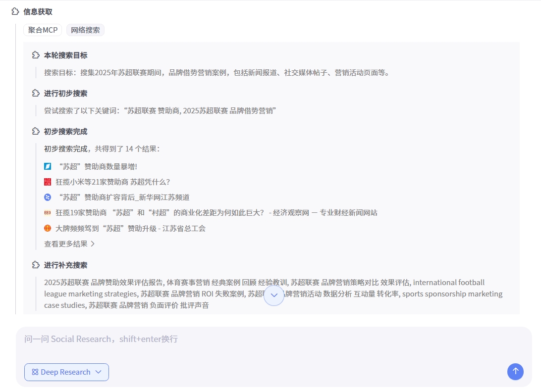This screenshot has width=541, height=392.
Task: Click the 搜索目标 description sentence
Action: [216, 73]
